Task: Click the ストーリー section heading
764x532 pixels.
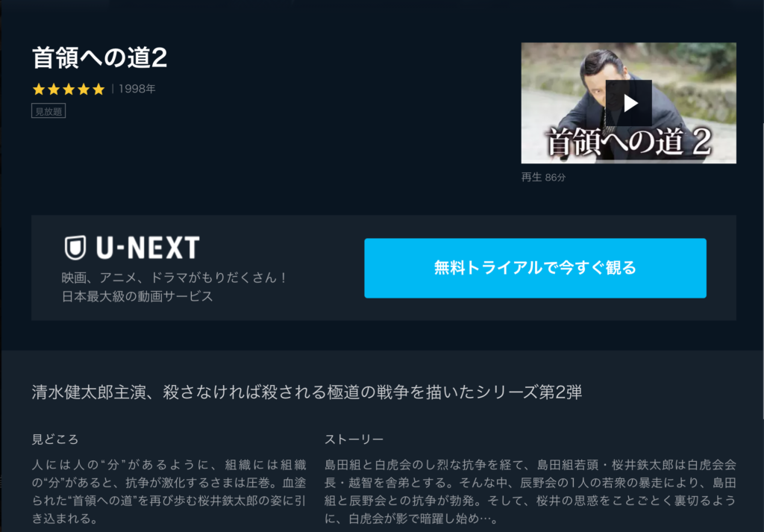Action: pos(354,439)
